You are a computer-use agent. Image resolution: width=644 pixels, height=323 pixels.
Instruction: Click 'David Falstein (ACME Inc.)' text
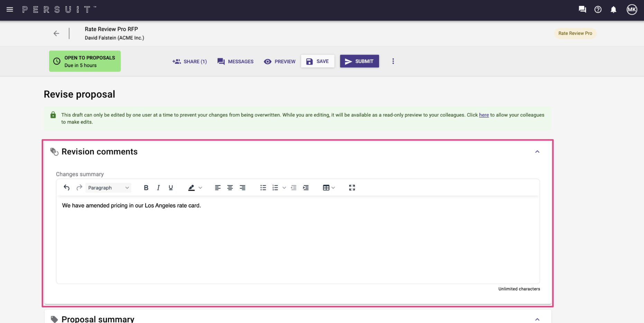click(x=114, y=38)
